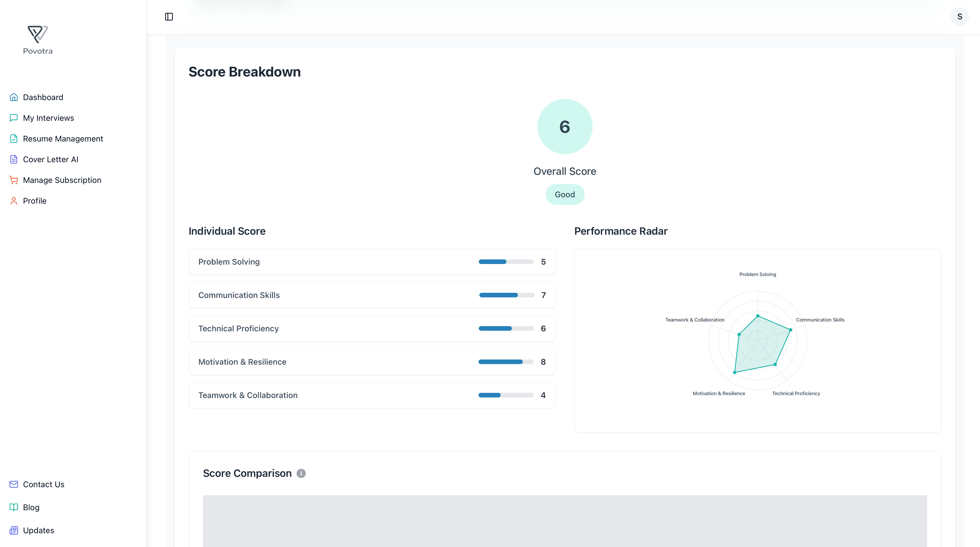Click the radar chart Motivation & Resilience label
980x547 pixels.
pos(719,393)
